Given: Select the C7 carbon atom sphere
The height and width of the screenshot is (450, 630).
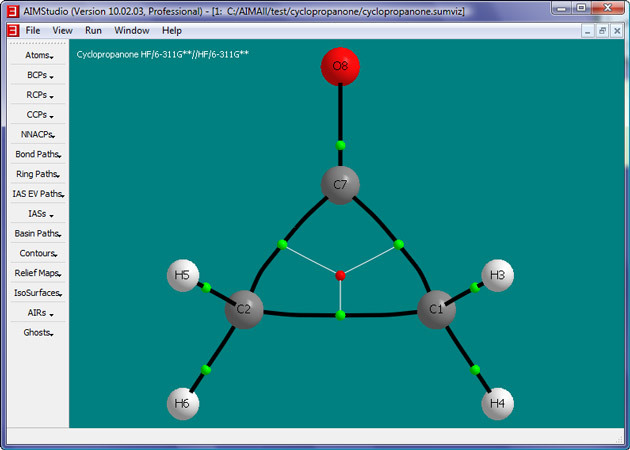Looking at the screenshot, I should click(x=340, y=185).
